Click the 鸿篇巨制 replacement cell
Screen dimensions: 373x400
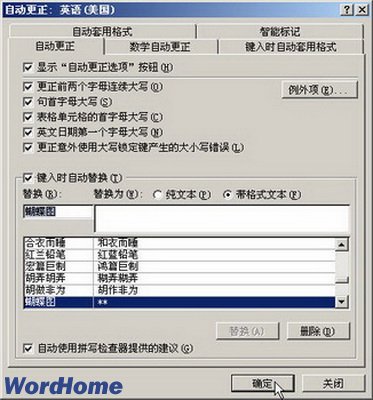[215, 267]
